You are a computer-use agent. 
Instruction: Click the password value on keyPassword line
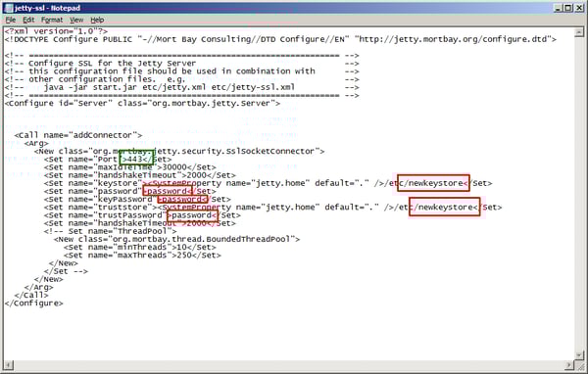click(x=182, y=199)
